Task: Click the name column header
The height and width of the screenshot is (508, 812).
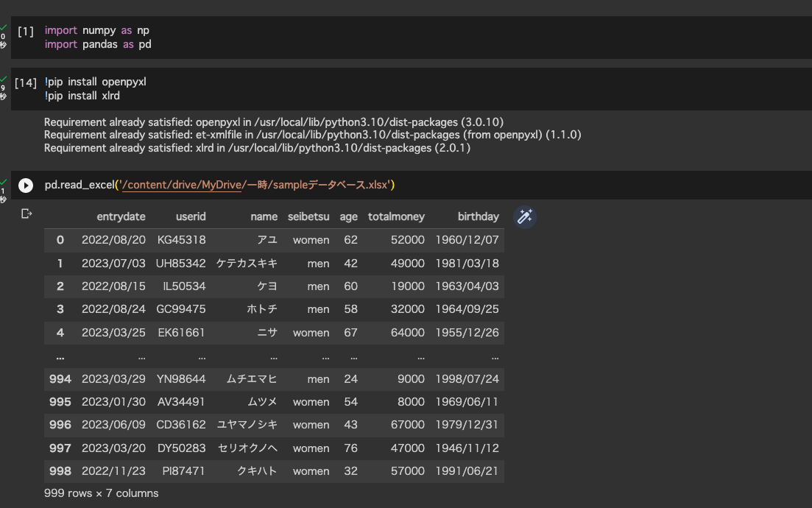Action: [264, 216]
